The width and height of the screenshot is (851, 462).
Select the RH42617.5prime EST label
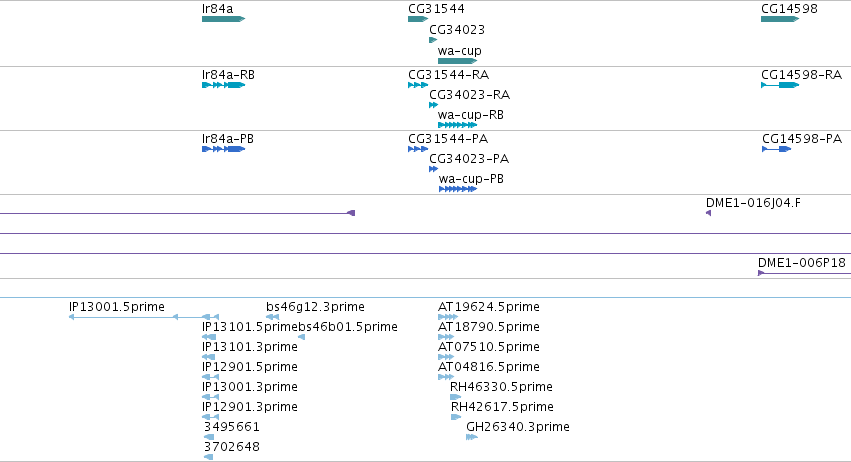(502, 407)
